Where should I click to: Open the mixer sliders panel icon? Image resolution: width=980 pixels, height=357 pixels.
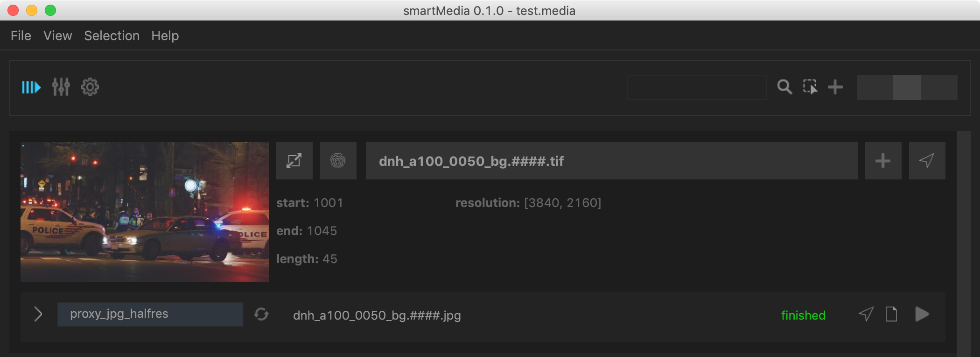pos(61,87)
